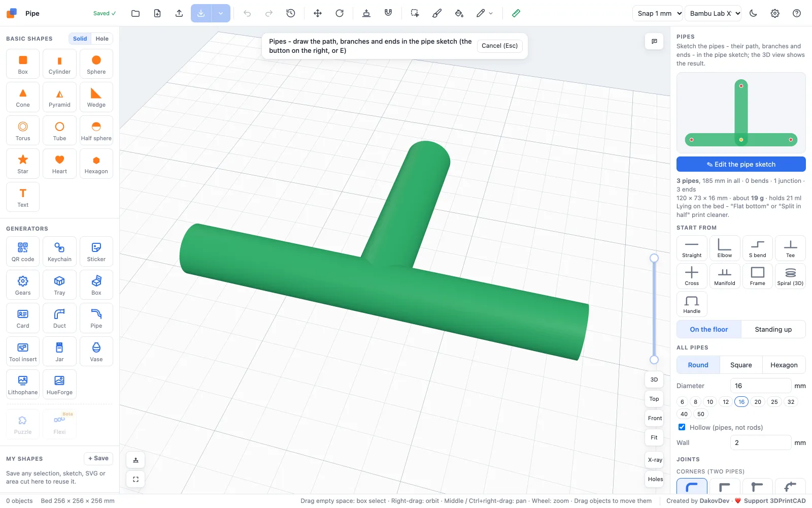This screenshot has height=508, width=812.
Task: Set diameter preset to 20
Action: tap(757, 402)
